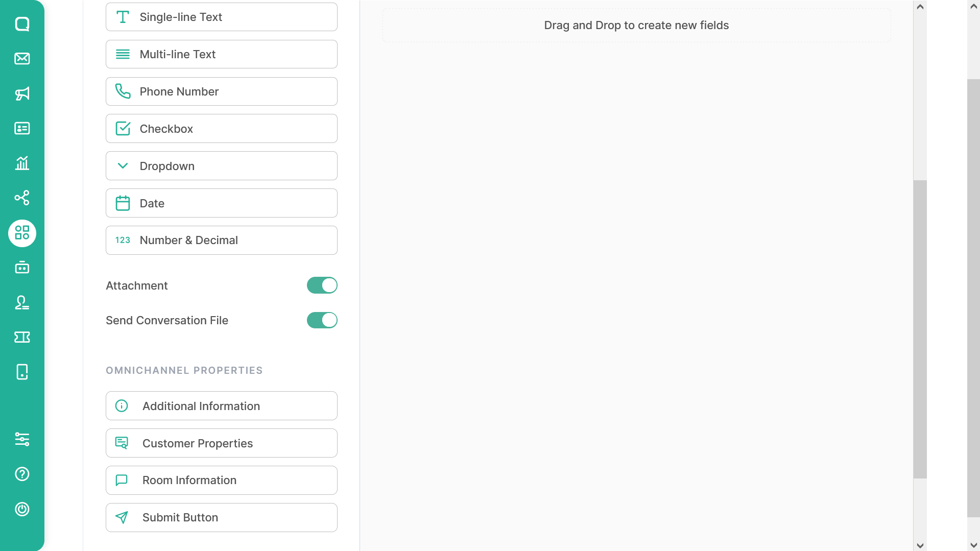Select the Single-line Text field
The height and width of the screenshot is (551, 980).
point(222,17)
